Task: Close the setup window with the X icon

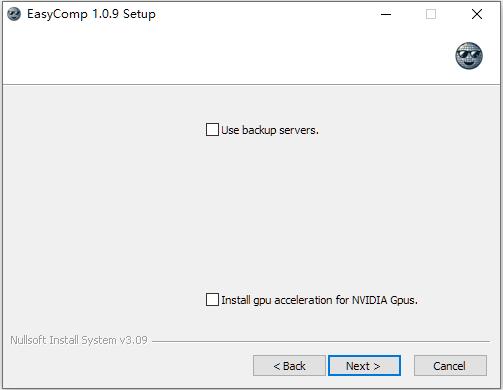Action: pos(477,14)
